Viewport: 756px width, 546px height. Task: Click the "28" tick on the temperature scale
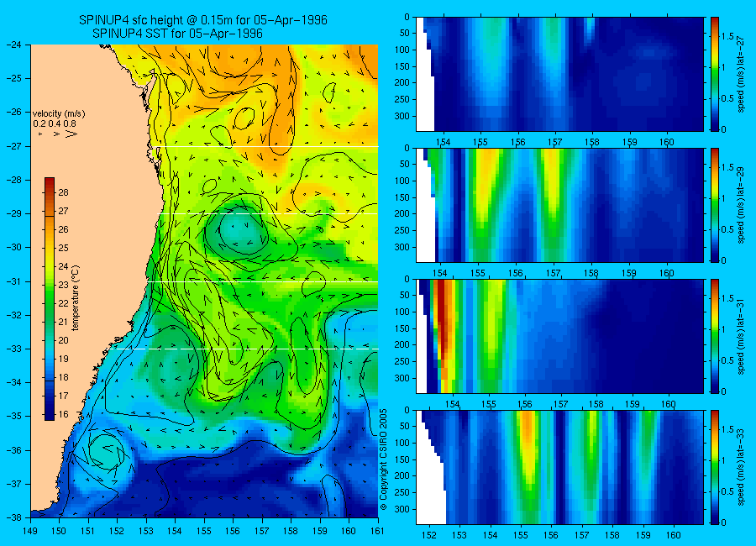tap(63, 192)
